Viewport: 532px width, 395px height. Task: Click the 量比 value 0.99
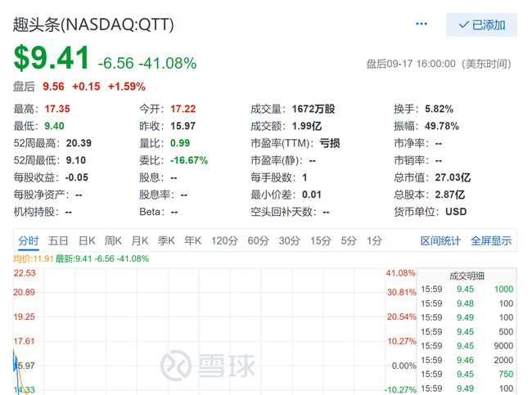pos(180,143)
